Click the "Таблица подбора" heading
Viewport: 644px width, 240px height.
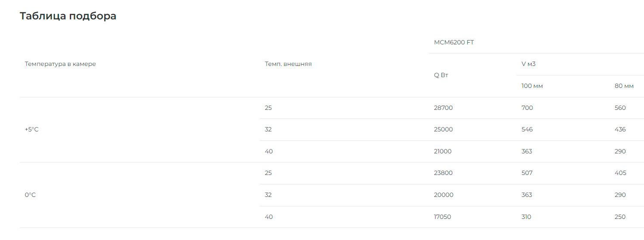point(68,16)
